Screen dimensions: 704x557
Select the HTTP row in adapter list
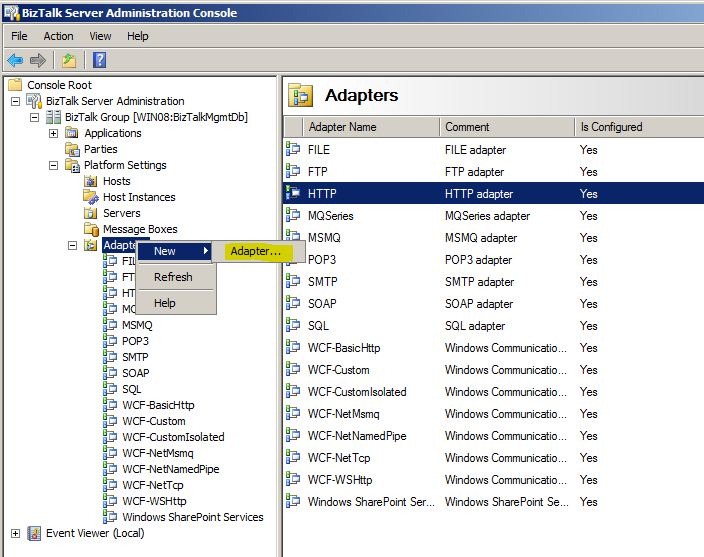[x=493, y=193]
